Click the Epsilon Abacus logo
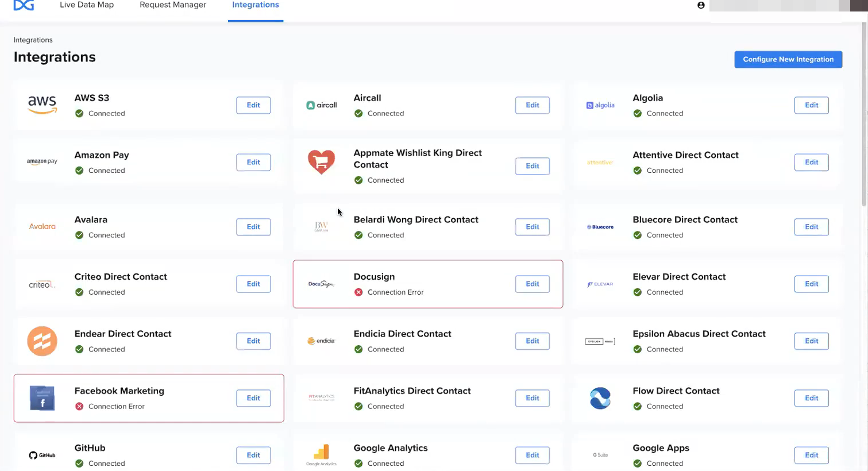868x471 pixels. pos(600,341)
